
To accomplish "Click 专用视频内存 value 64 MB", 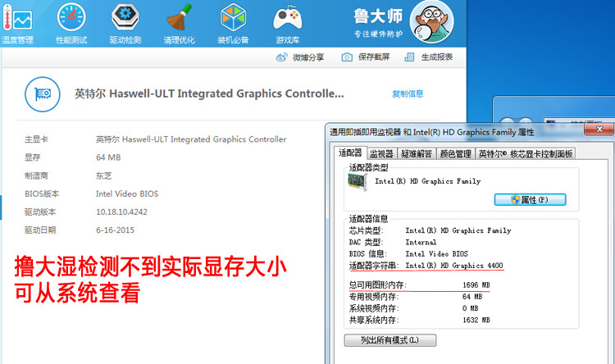I will (472, 297).
